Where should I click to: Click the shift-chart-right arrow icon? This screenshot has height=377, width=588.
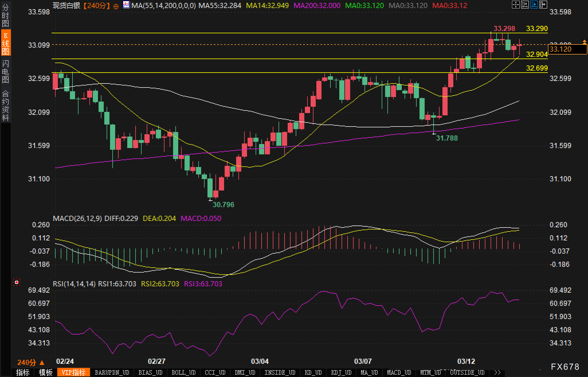pyautogui.click(x=543, y=5)
